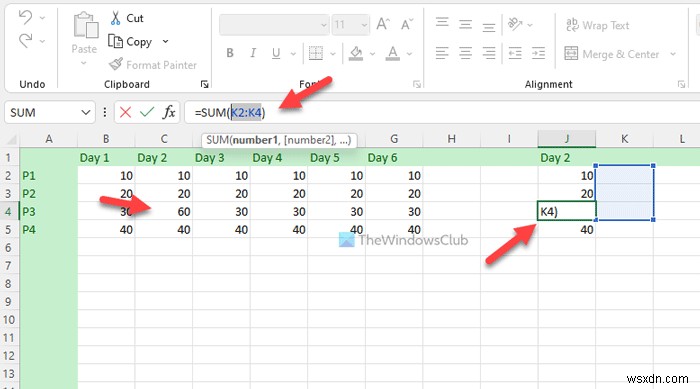Open Alignment settings dialog launcher
700x389 pixels.
click(681, 84)
